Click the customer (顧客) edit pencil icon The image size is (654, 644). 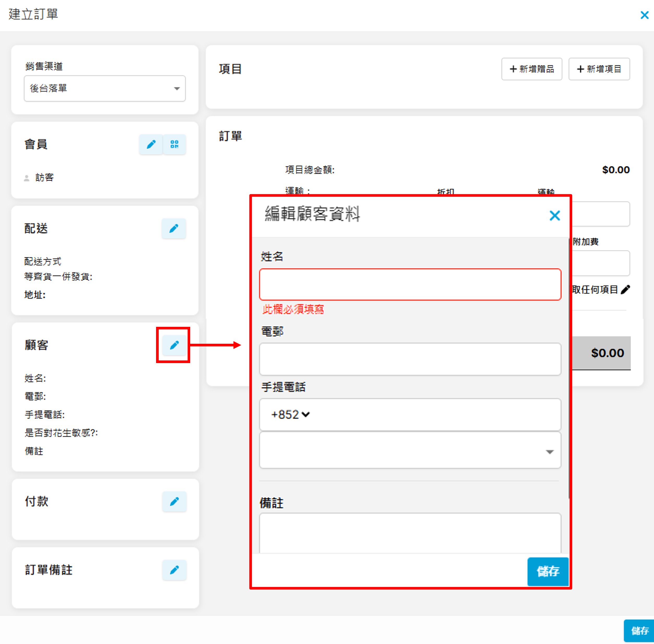click(x=174, y=345)
